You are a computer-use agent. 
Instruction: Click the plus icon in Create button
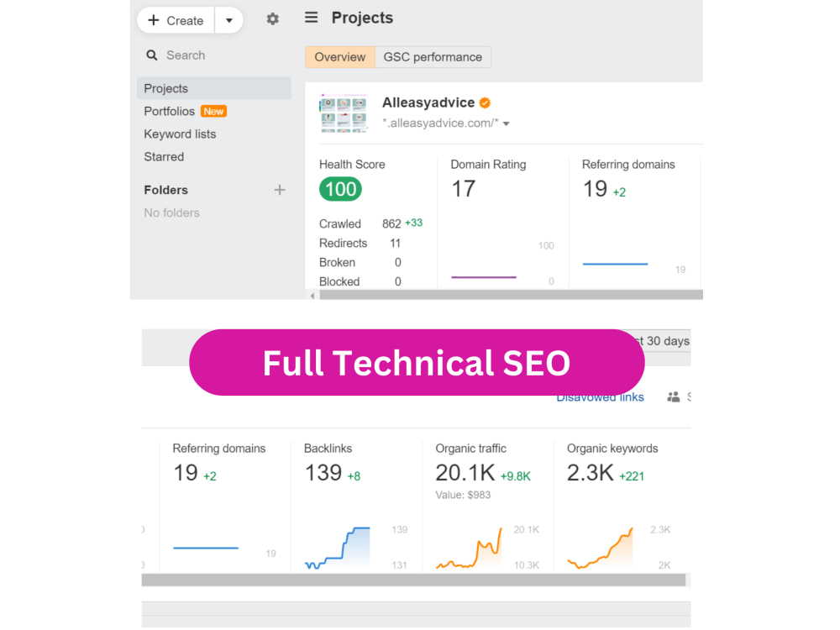point(154,20)
